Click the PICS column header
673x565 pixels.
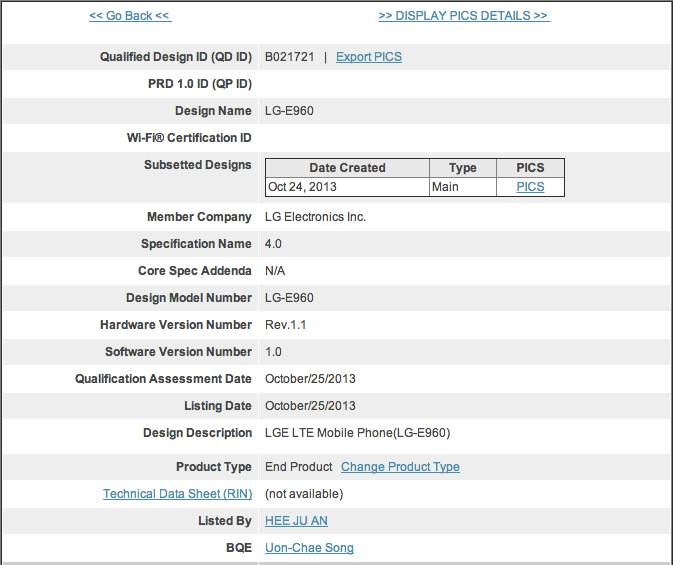tap(530, 168)
